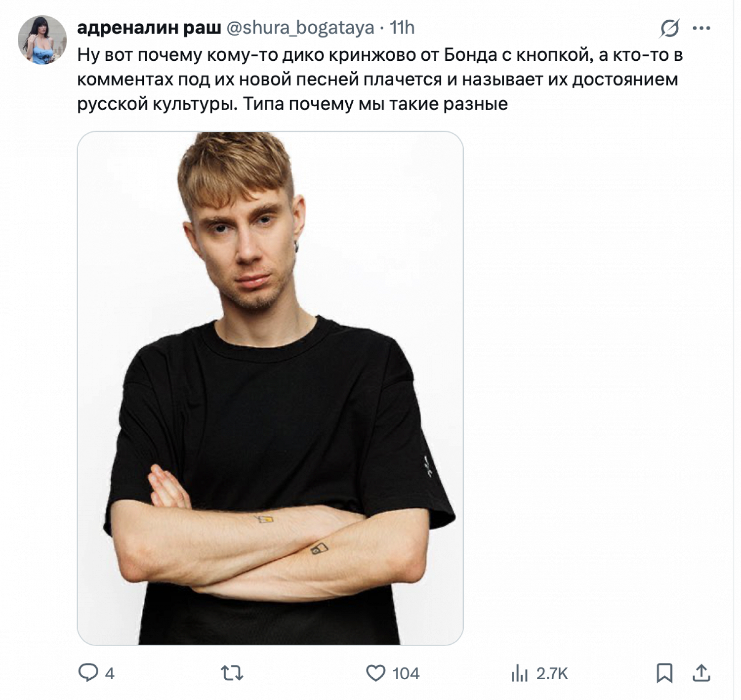
Task: Open the @shura_bogataya handle link
Action: click(300, 28)
